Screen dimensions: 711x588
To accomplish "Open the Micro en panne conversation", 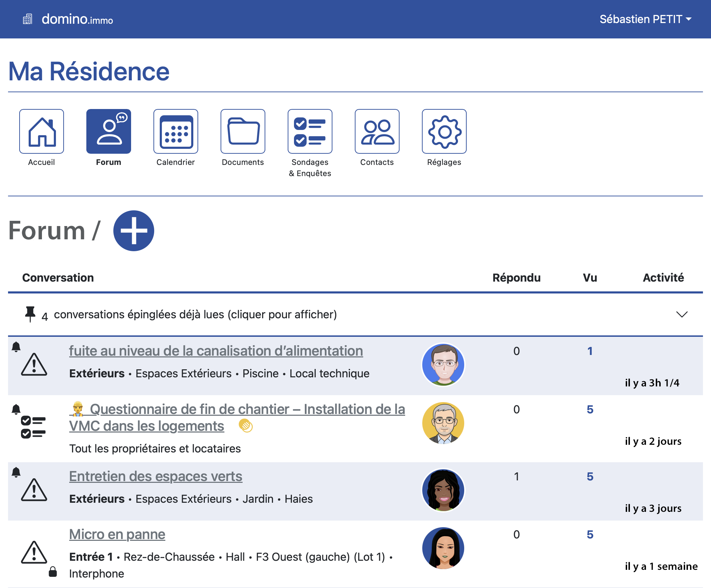I will (117, 534).
